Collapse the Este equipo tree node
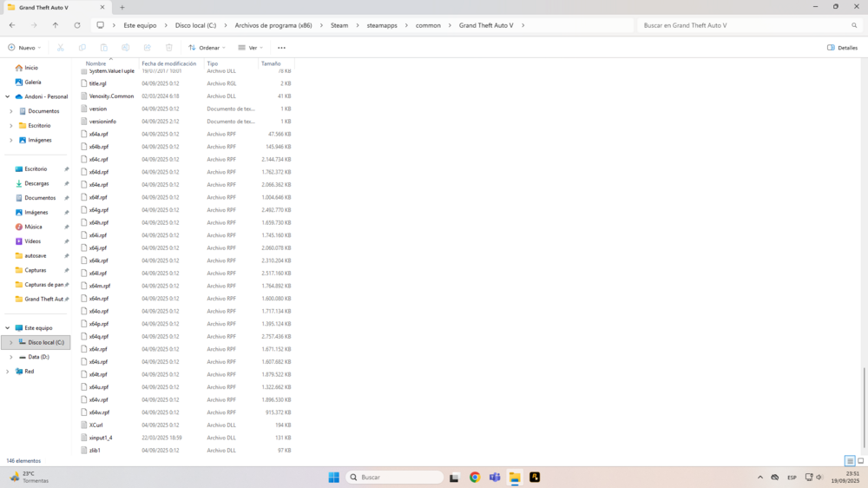The width and height of the screenshot is (868, 488). (8, 328)
